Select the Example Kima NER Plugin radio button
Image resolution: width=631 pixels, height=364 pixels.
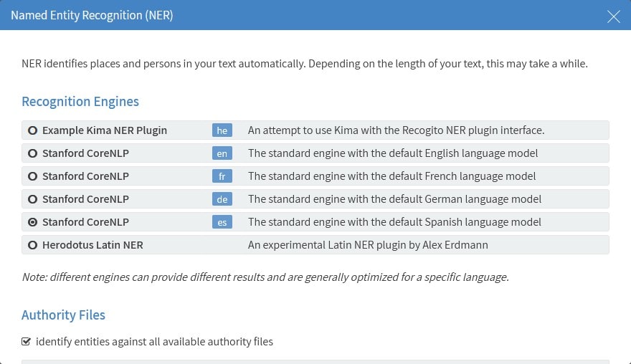click(x=32, y=130)
